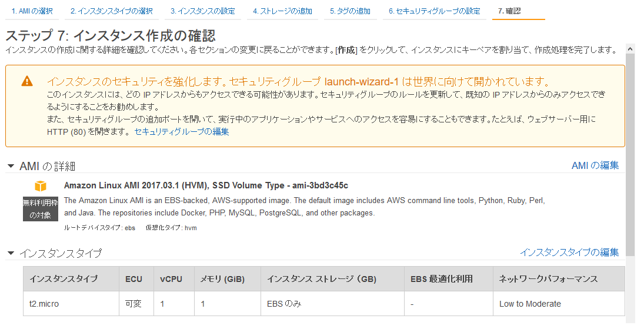The height and width of the screenshot is (332, 644).
Task: Go to tab 1. AMI の選択
Action: [x=32, y=11]
